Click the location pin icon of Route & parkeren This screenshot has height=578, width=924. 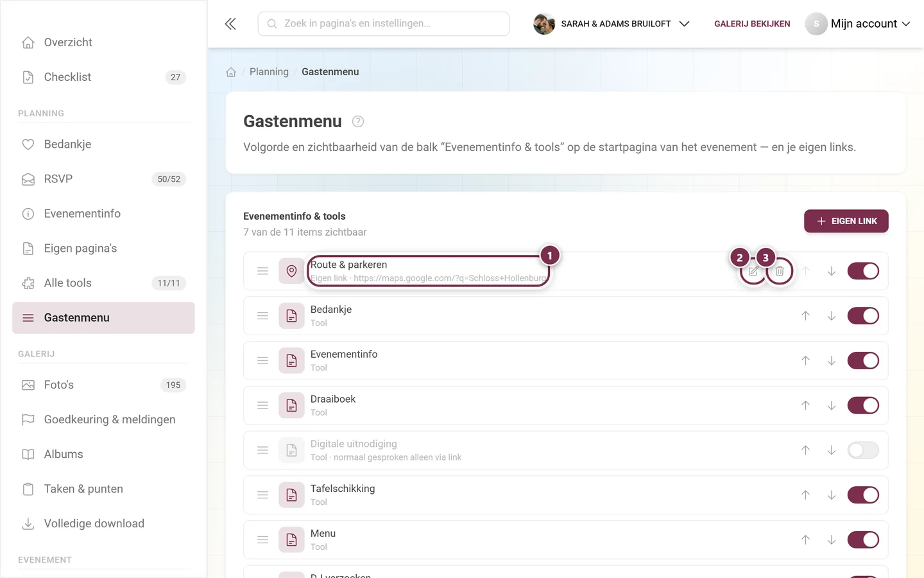[x=291, y=271]
